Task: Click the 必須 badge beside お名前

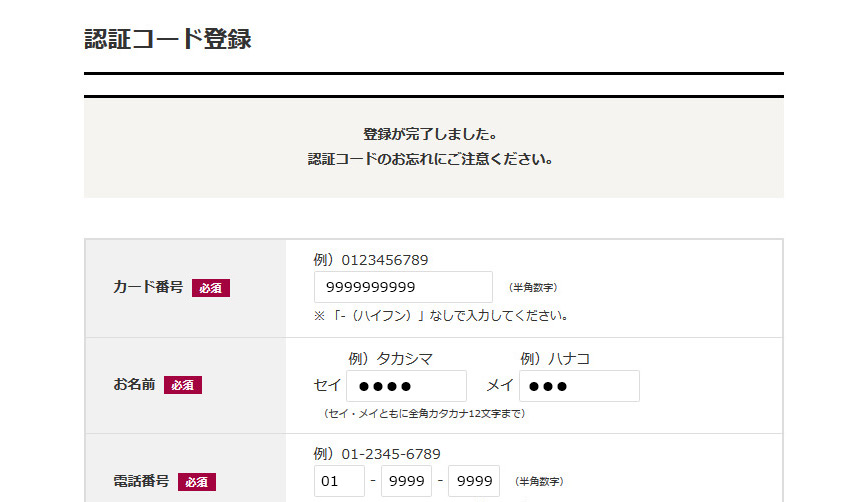Action: pyautogui.click(x=183, y=385)
